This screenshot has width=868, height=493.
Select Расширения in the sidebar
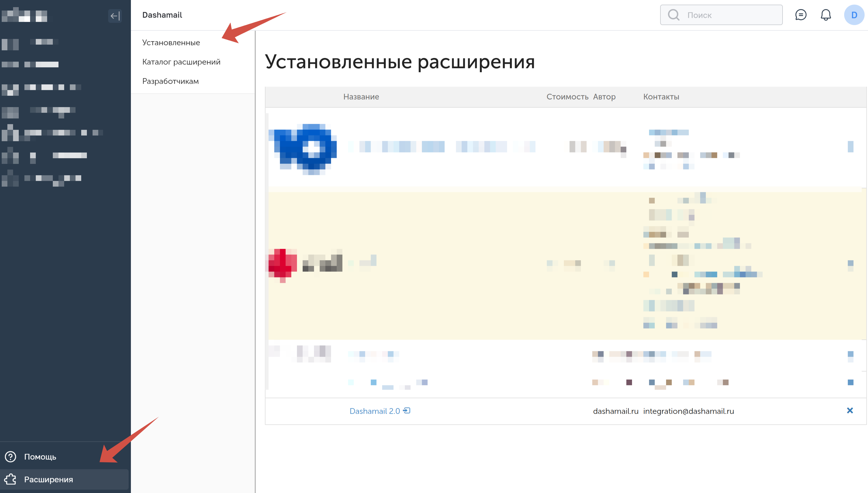tap(64, 479)
